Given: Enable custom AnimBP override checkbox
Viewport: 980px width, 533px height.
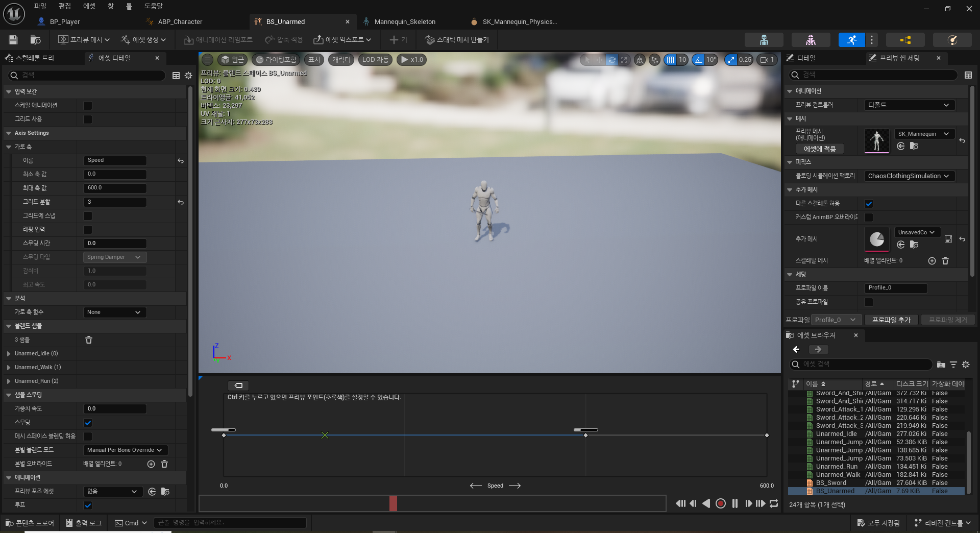Looking at the screenshot, I should tap(869, 217).
